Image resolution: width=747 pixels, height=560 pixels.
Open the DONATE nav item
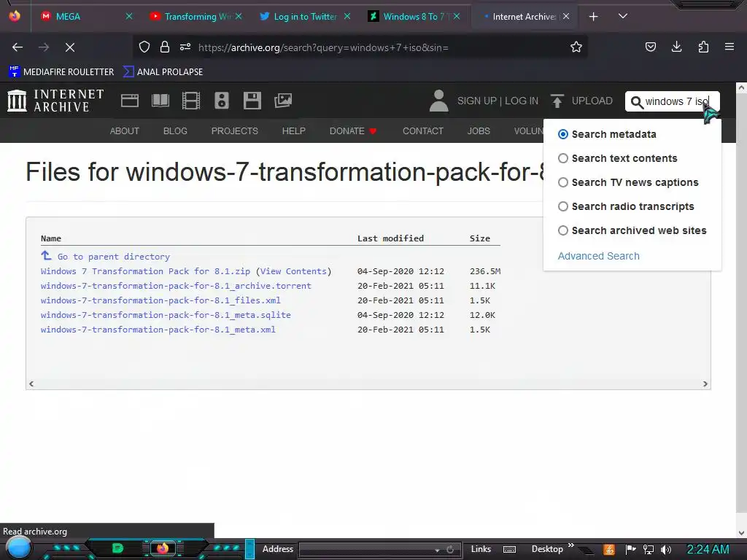[x=353, y=131]
